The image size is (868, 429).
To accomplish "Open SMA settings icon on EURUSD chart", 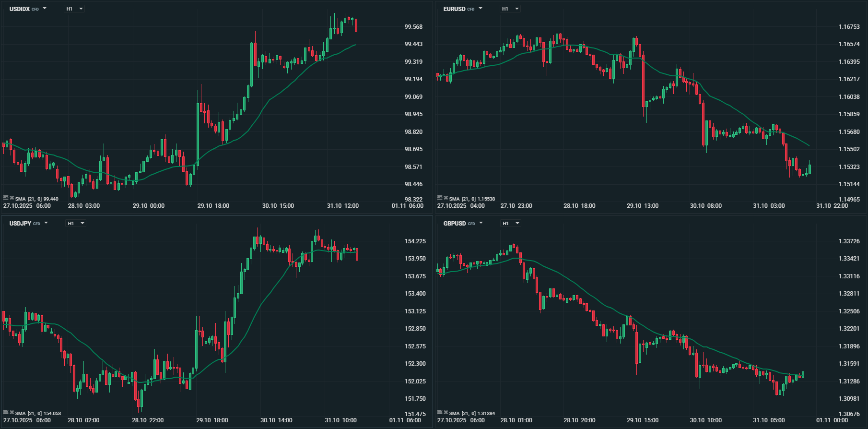I will [x=440, y=198].
